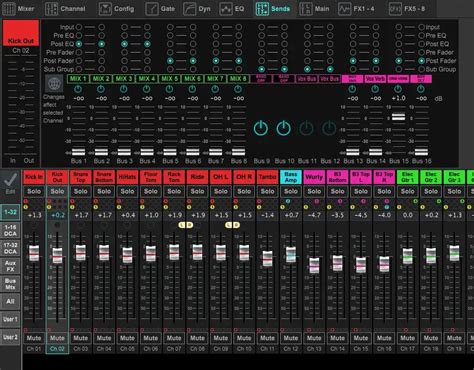Toggle the MIX 1 send power icon
The height and width of the screenshot is (370, 474).
click(x=78, y=89)
